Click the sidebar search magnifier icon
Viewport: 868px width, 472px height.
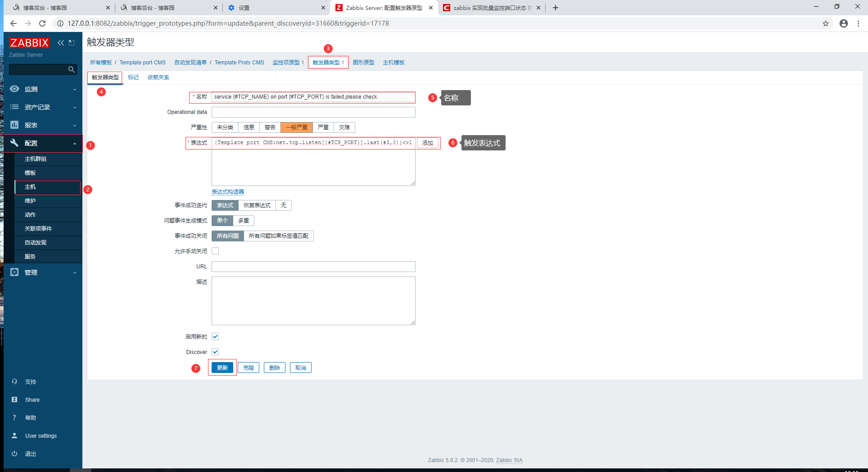pyautogui.click(x=71, y=69)
